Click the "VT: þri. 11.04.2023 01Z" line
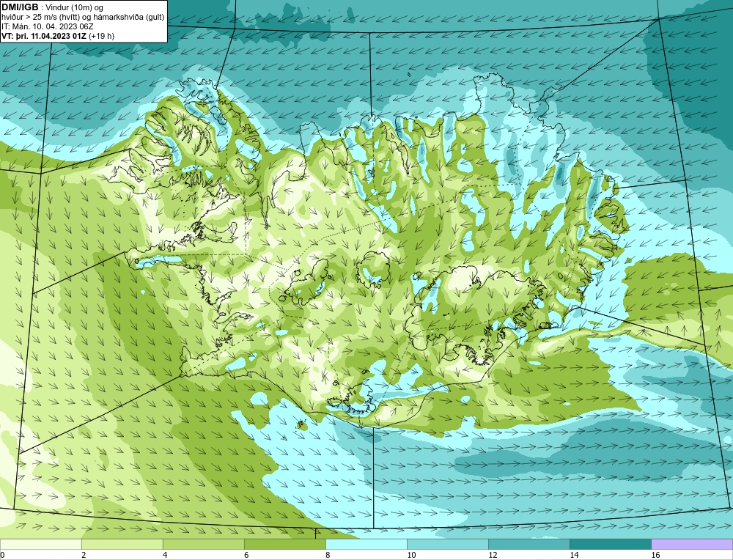This screenshot has width=733, height=560. 44,36
